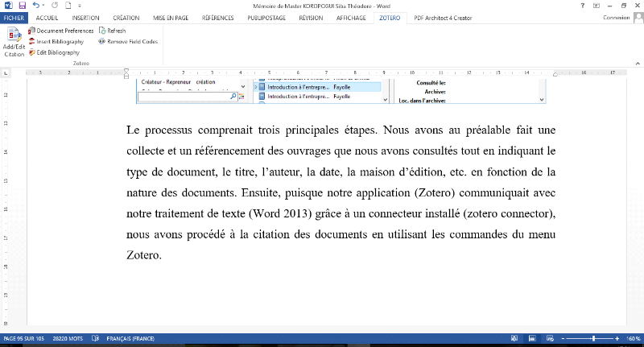Adjust the zoom slider in status bar
Viewport: 644px width, 347px height.
pos(593,339)
